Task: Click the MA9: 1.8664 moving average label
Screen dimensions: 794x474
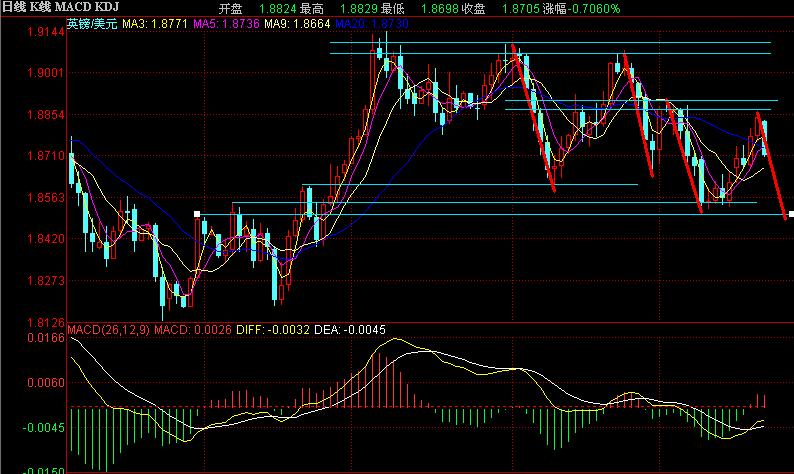Action: pyautogui.click(x=297, y=24)
